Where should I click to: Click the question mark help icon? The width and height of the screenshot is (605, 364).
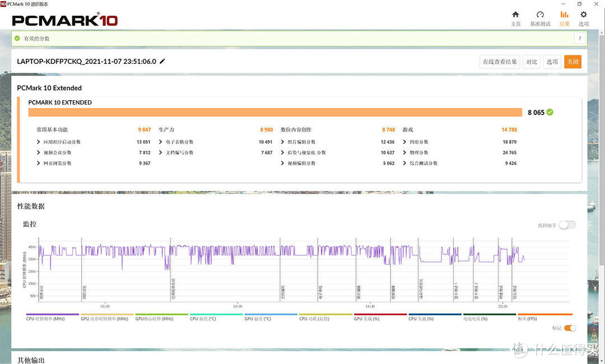(x=580, y=39)
